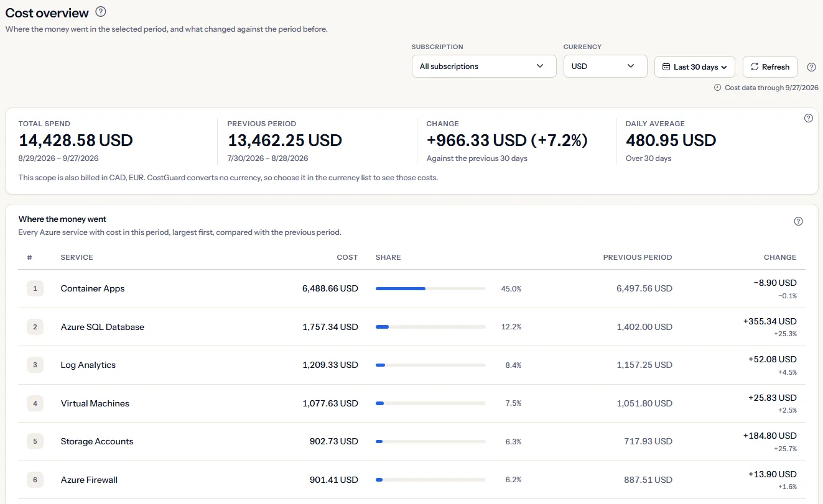Click the Storage Accounts cost 902.73 USD
Image resolution: width=823 pixels, height=504 pixels.
click(x=334, y=441)
